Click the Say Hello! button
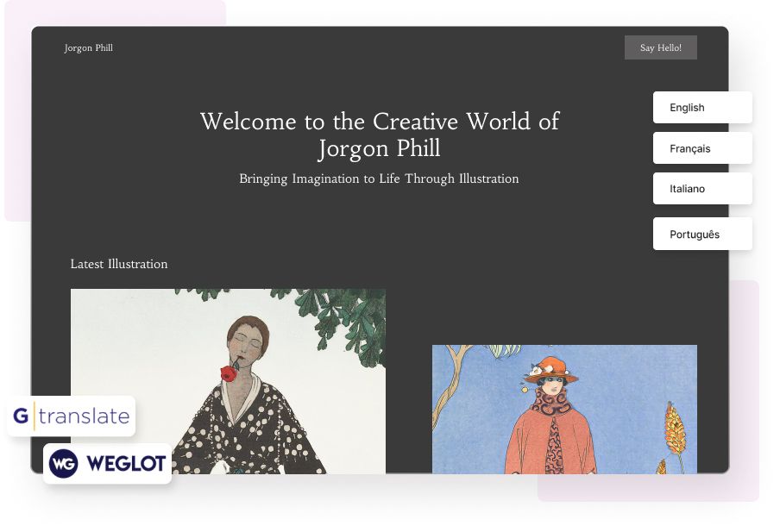 660,47
